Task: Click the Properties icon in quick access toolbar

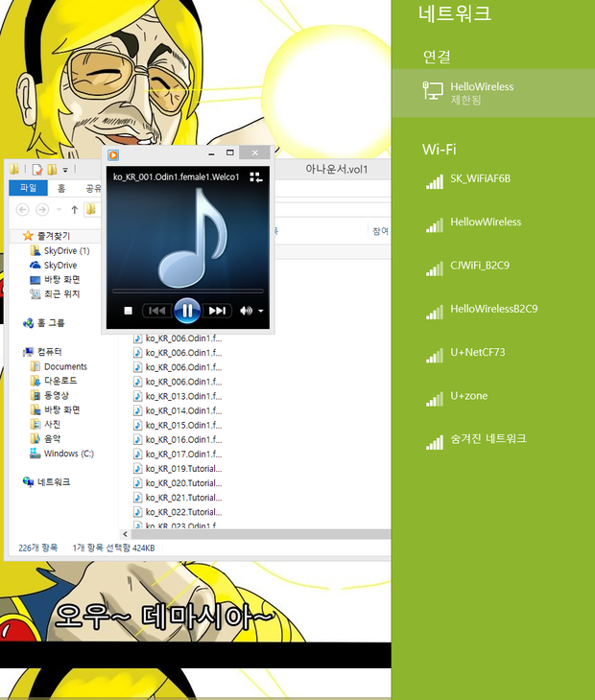Action: (x=37, y=169)
